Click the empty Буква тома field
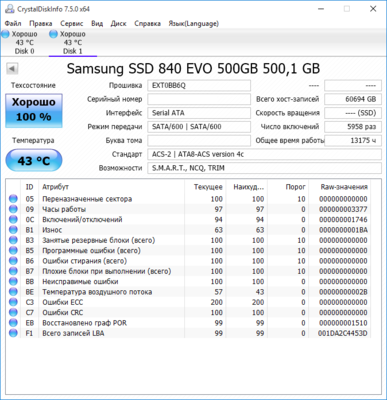The height and width of the screenshot is (400, 387). [199, 140]
